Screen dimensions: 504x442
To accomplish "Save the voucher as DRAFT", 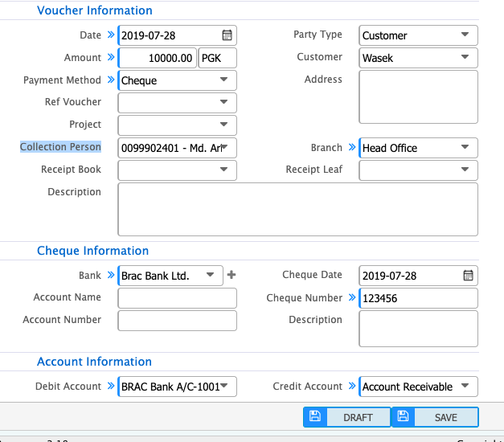I will pos(346,417).
